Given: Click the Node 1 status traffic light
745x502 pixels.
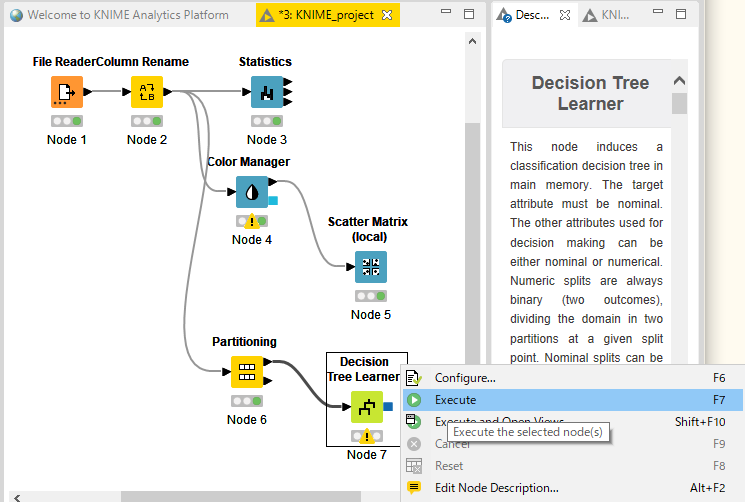Looking at the screenshot, I should [67, 121].
